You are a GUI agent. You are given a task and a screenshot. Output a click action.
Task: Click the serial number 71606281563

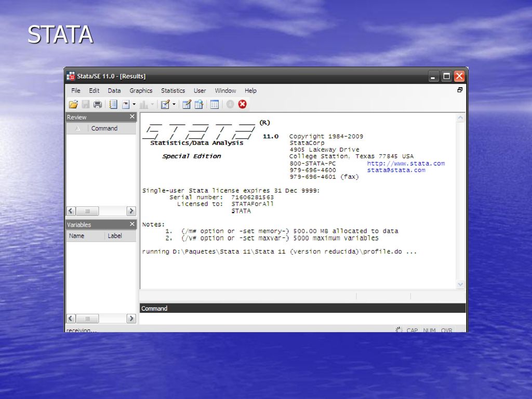pyautogui.click(x=252, y=197)
